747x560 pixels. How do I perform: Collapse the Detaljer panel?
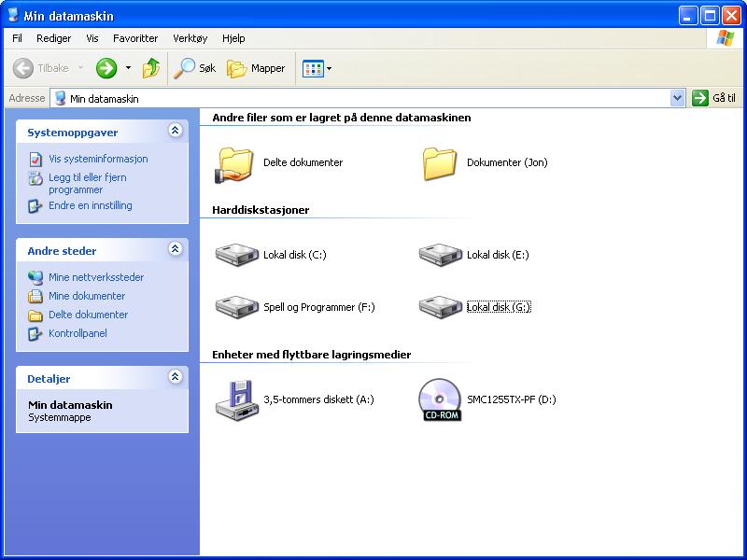point(175,377)
